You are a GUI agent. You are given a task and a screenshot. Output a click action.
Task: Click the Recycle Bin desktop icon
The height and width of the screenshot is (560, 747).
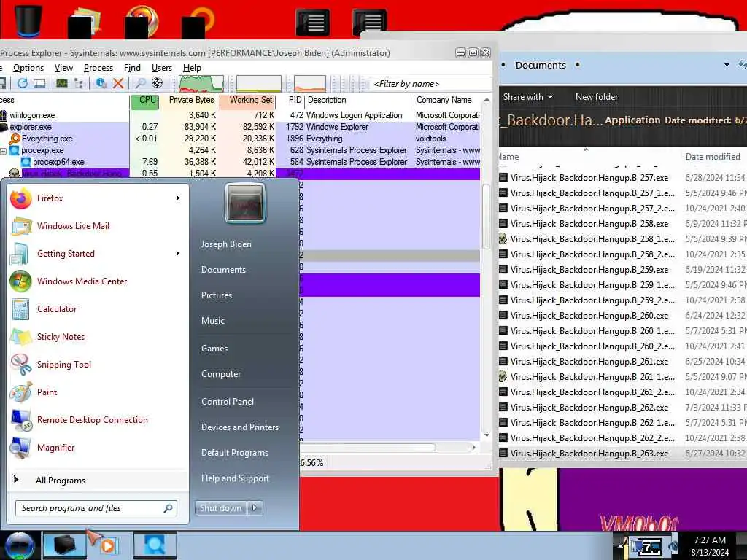click(x=28, y=20)
